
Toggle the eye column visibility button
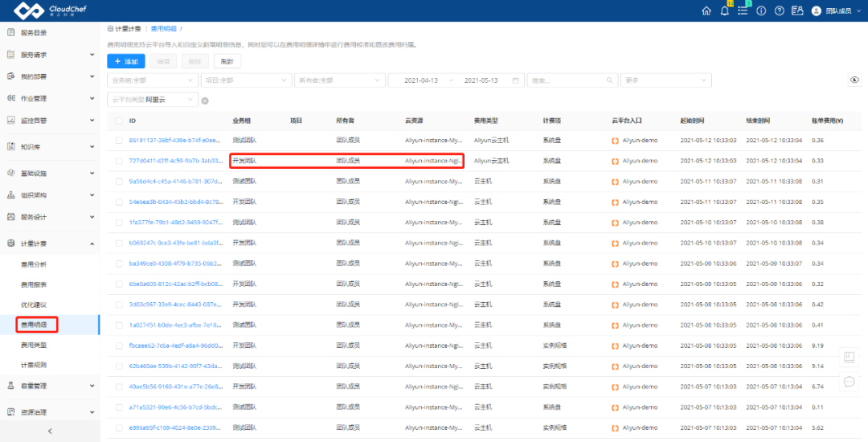tap(854, 80)
